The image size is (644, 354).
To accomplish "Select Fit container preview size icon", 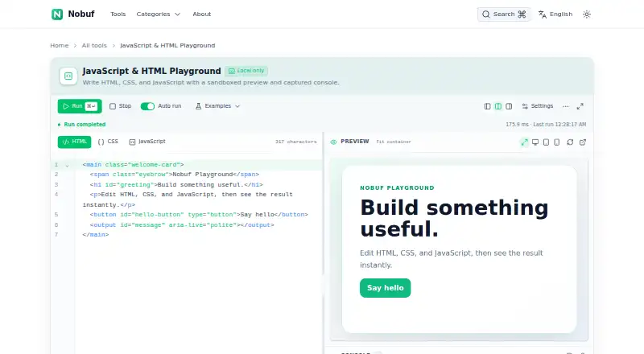I will pos(525,142).
